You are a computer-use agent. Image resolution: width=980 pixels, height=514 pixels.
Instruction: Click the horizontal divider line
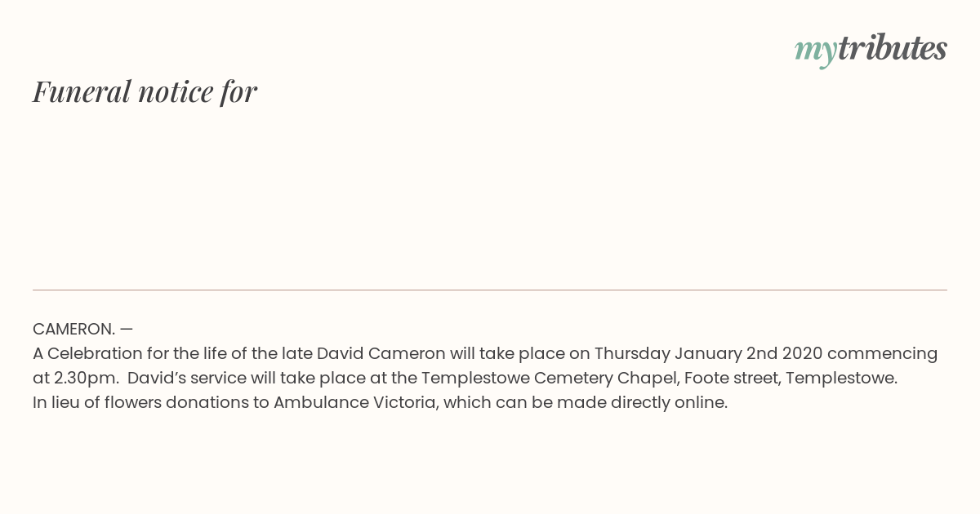click(x=490, y=290)
